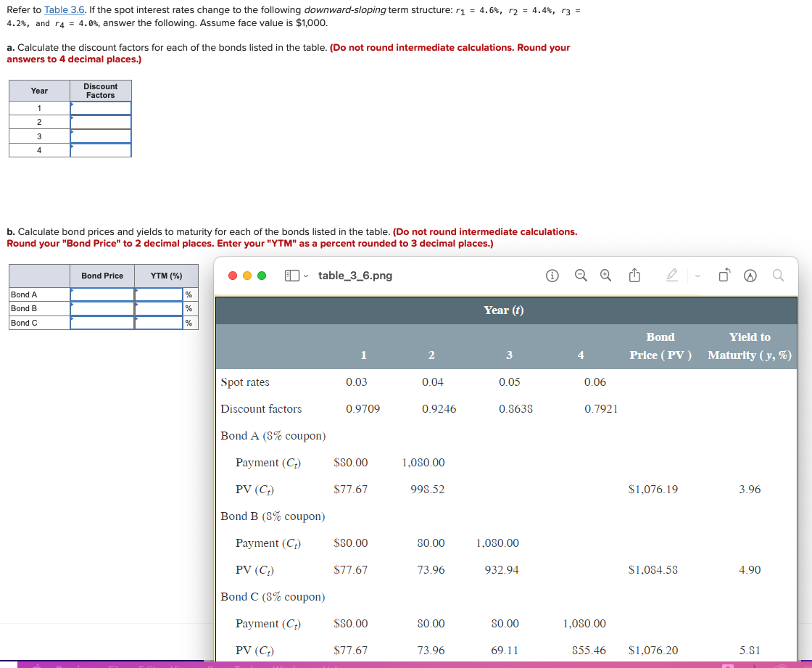Click the bond price $1,076.20
The width and height of the screenshot is (812, 668).
pos(652,650)
